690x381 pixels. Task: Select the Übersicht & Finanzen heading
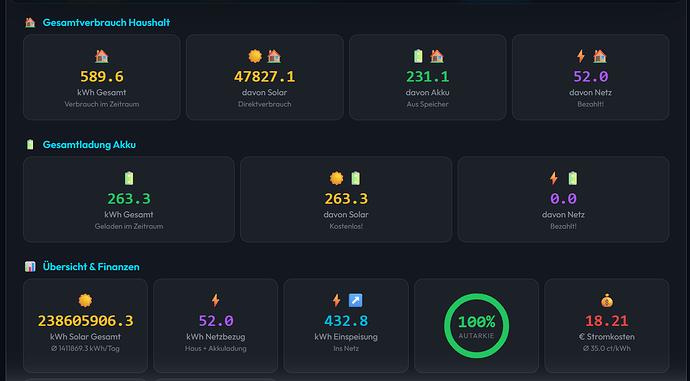[91, 267]
